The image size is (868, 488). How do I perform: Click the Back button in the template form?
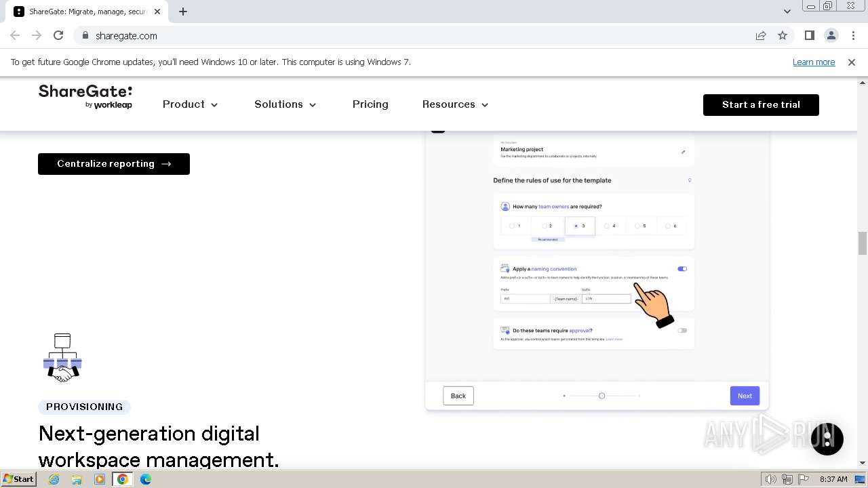(458, 396)
